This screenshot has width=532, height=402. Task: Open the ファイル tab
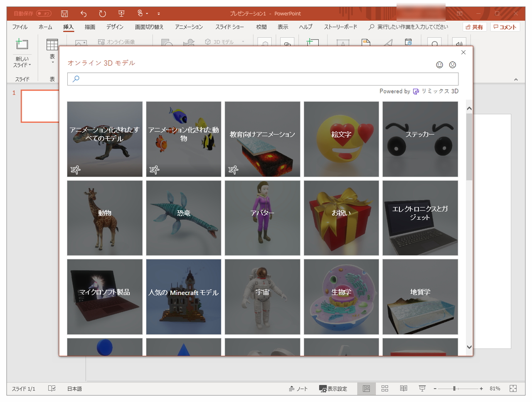(20, 27)
